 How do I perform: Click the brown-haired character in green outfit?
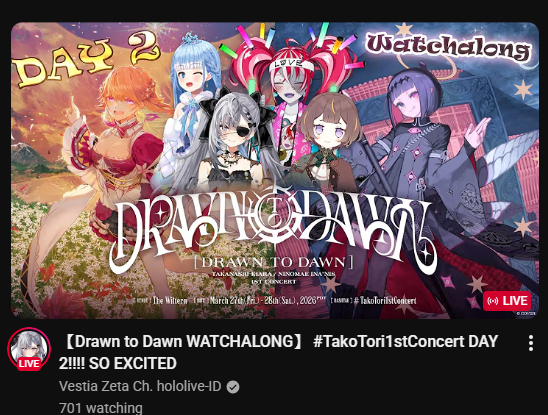point(329,133)
